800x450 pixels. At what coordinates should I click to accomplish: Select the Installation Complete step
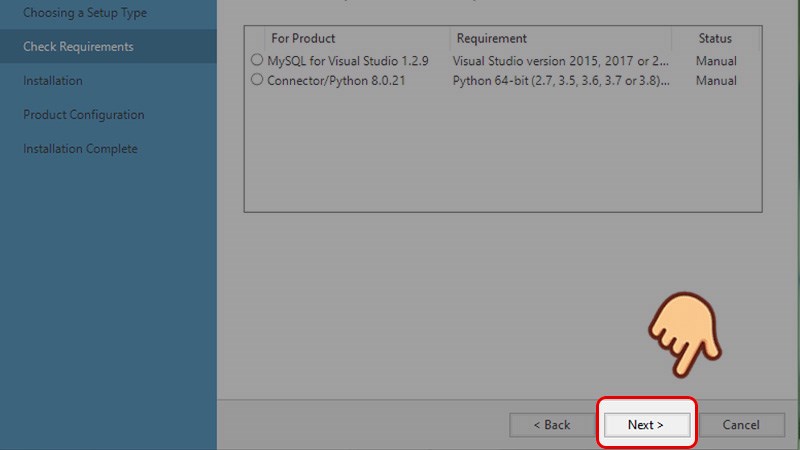pyautogui.click(x=81, y=149)
